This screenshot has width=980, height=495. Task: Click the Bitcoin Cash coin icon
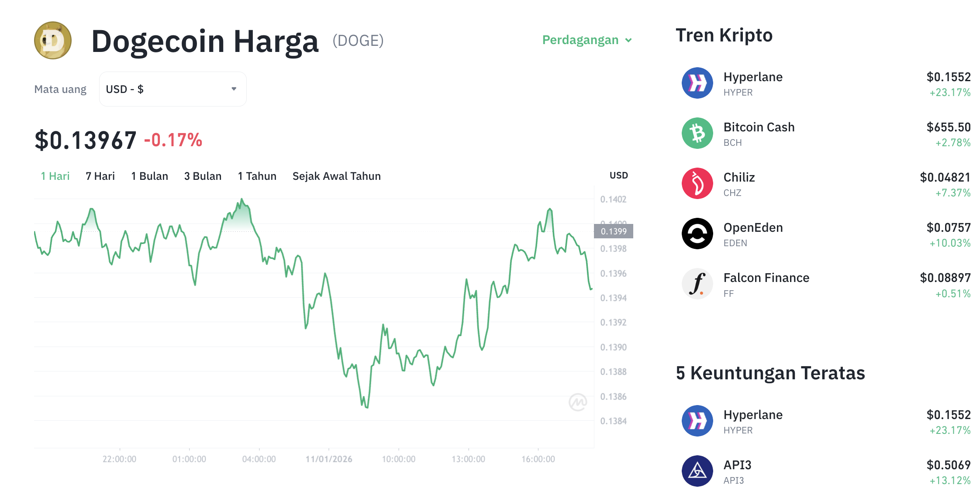click(697, 133)
